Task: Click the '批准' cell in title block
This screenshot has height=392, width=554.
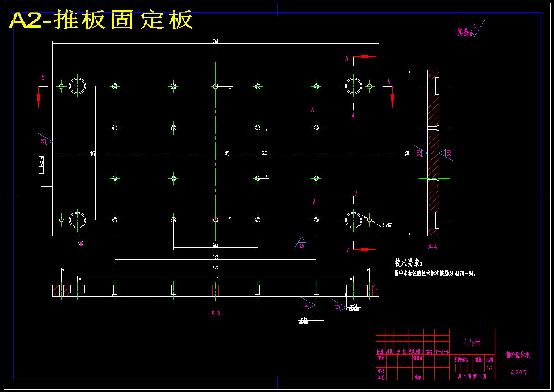Action: click(x=418, y=378)
